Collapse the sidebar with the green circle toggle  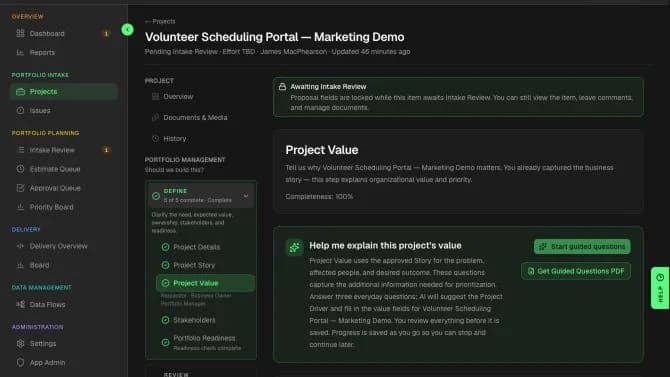tap(127, 29)
